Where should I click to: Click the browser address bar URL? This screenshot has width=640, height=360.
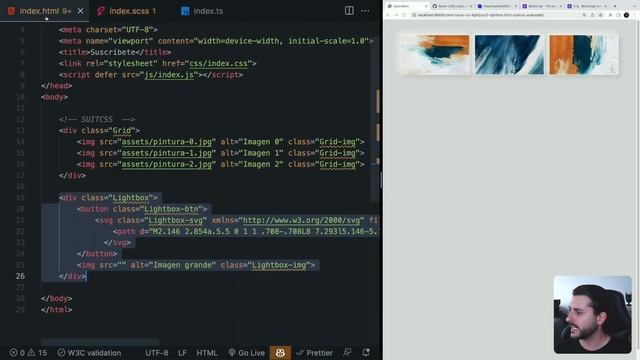481,15
